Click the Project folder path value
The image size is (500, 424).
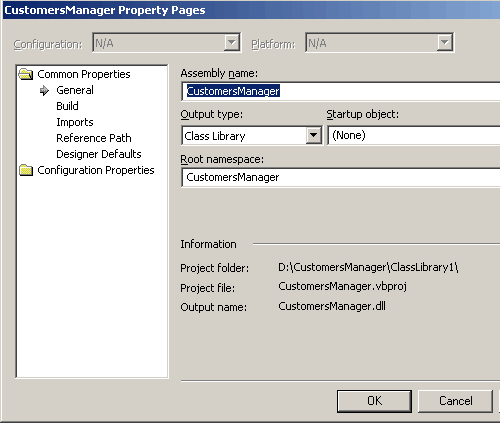point(368,267)
